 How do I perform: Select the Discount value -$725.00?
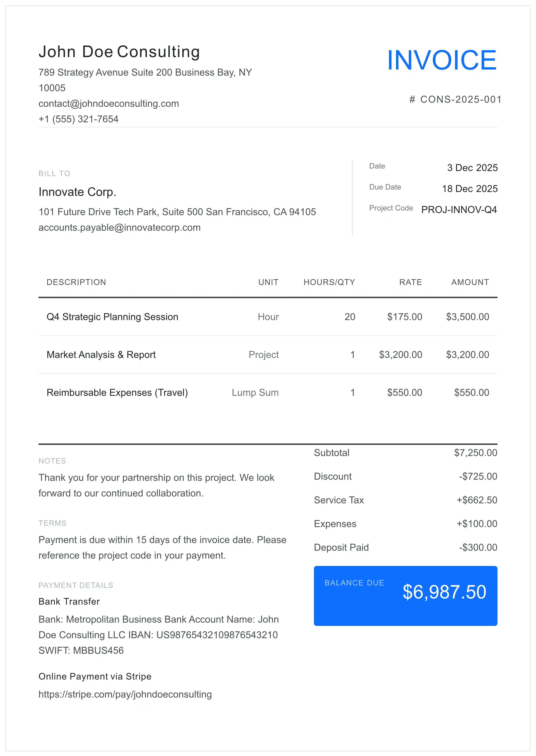coord(478,476)
